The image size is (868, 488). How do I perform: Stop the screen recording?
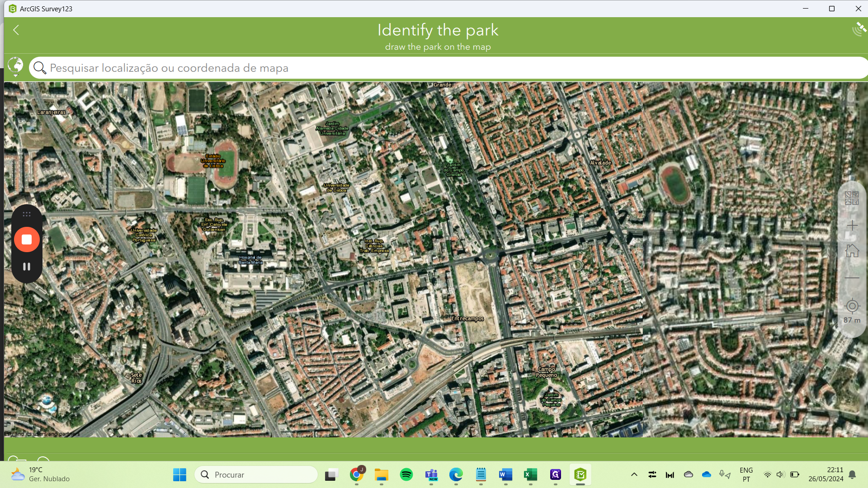27,239
